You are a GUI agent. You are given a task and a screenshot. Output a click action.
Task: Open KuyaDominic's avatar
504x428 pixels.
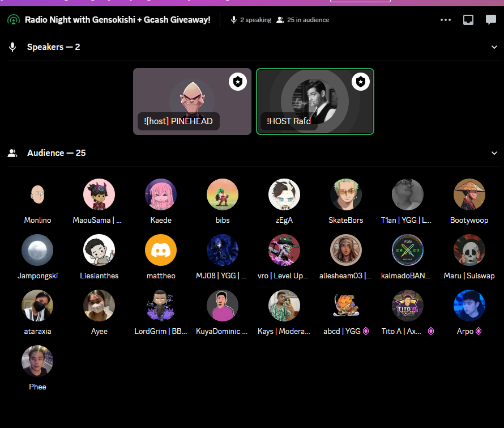pyautogui.click(x=223, y=306)
